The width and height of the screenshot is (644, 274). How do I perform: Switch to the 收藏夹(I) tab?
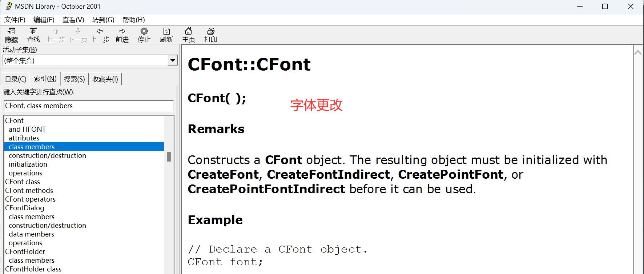click(105, 79)
